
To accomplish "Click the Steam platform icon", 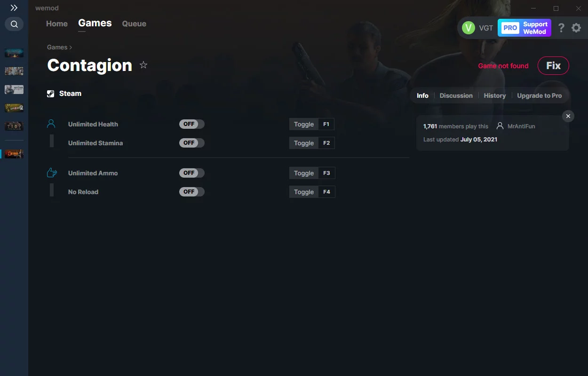I will point(51,94).
